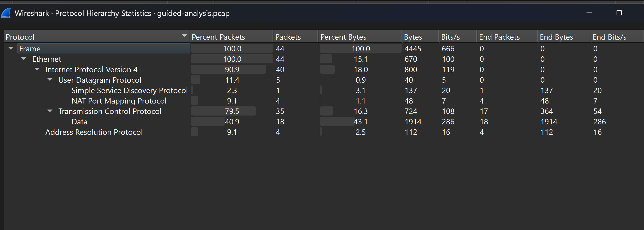Sort by End Packets column header
This screenshot has width=644, height=230.
(x=507, y=37)
